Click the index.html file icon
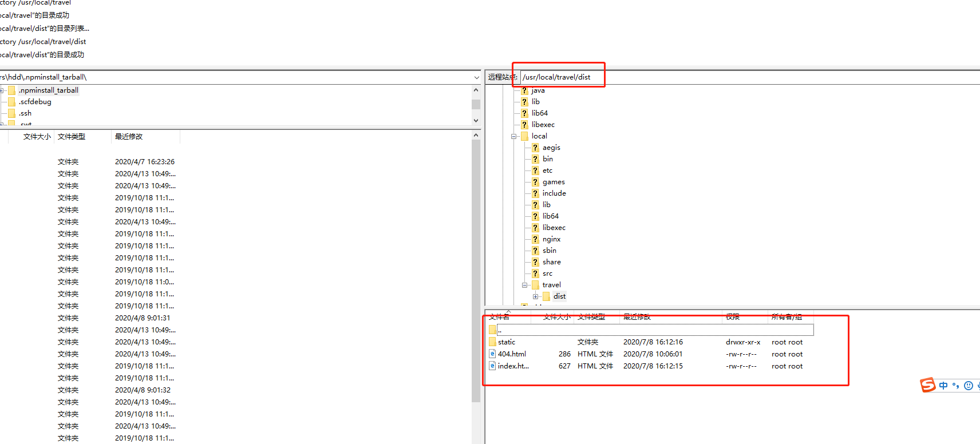 coord(492,366)
